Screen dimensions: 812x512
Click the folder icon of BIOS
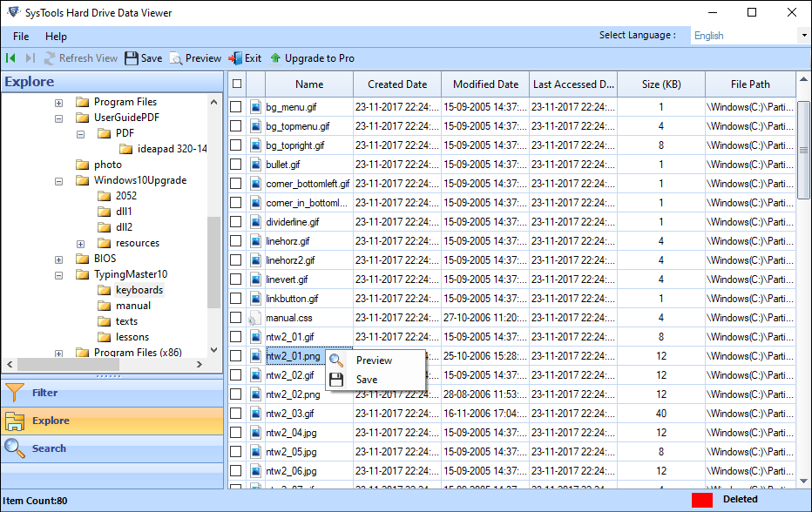83,259
